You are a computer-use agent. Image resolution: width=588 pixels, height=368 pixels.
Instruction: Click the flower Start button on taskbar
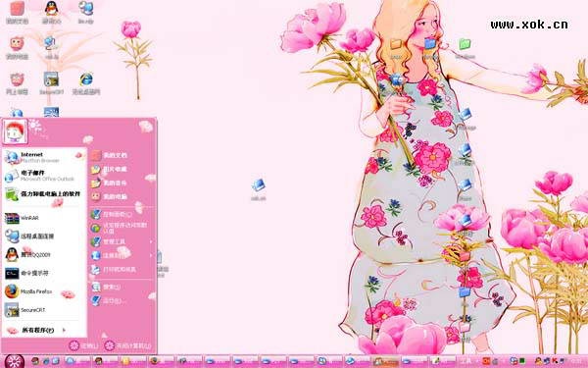point(15,361)
